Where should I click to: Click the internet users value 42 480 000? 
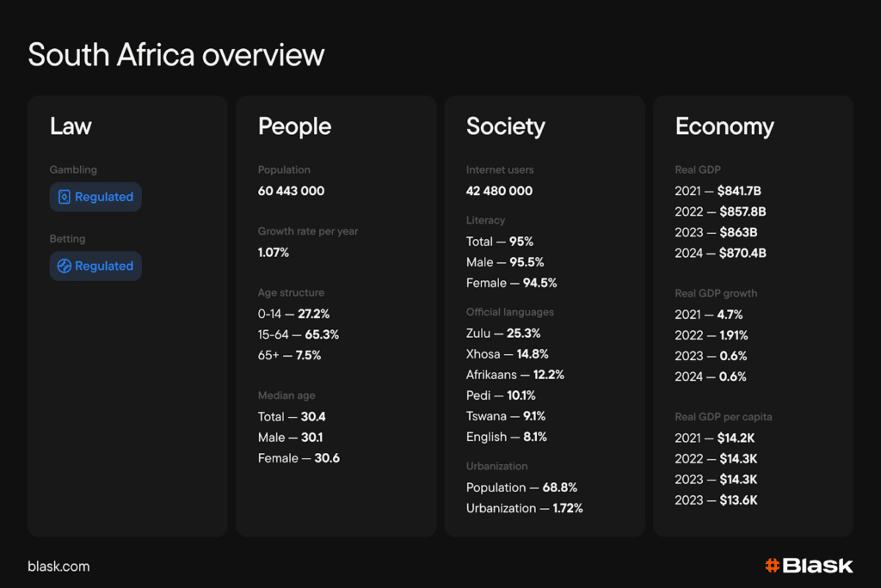[499, 191]
